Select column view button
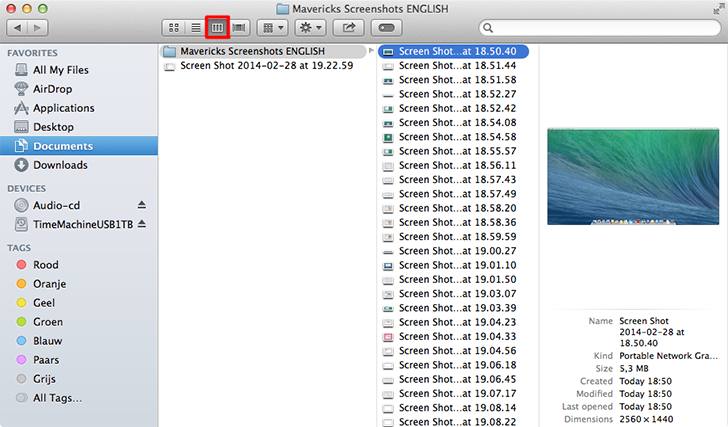Screen dimensions: 728x427 [x=217, y=28]
